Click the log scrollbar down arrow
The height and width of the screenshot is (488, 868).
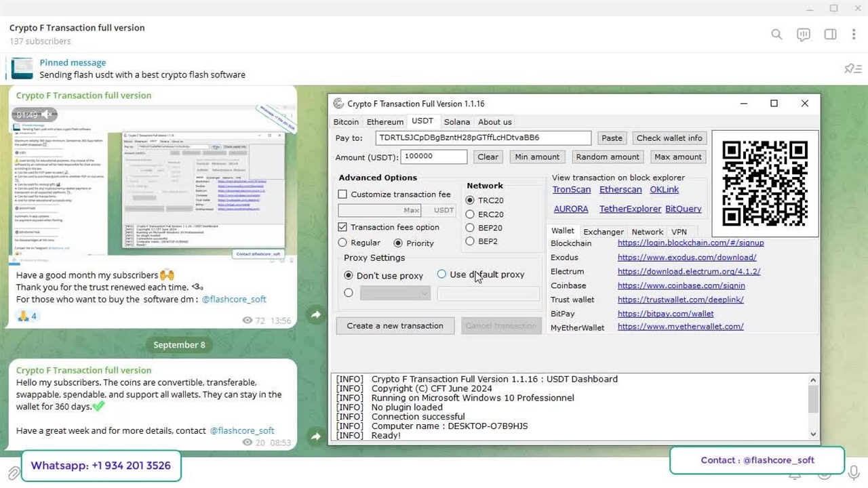[814, 434]
